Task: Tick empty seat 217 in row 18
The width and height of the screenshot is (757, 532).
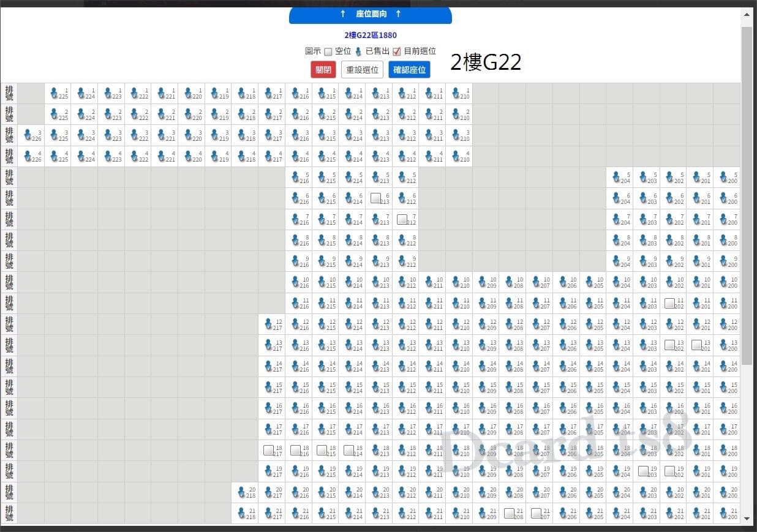Action: [268, 449]
